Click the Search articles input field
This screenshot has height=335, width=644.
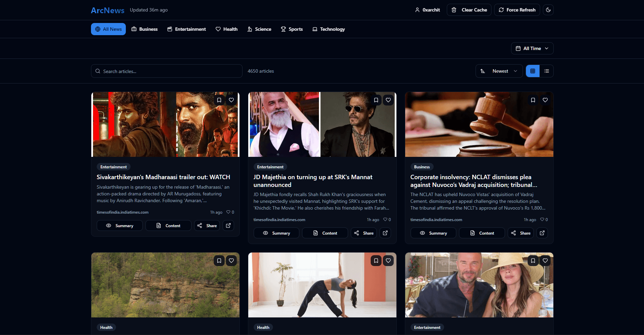click(x=167, y=71)
